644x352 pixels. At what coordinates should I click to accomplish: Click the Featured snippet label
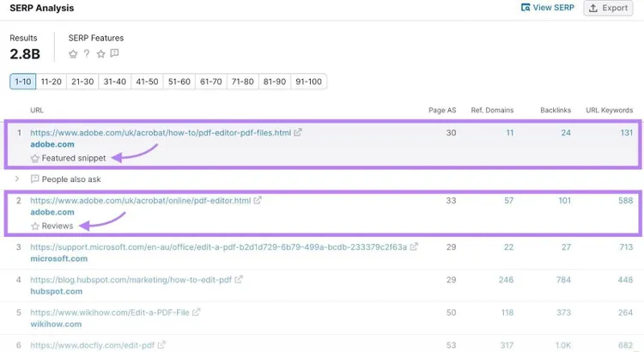74,158
